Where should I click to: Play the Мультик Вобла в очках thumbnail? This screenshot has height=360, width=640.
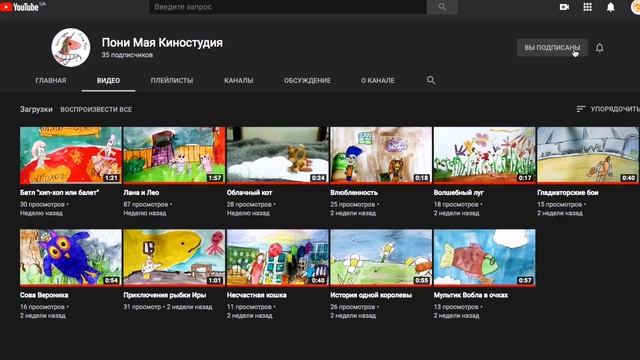pyautogui.click(x=484, y=258)
